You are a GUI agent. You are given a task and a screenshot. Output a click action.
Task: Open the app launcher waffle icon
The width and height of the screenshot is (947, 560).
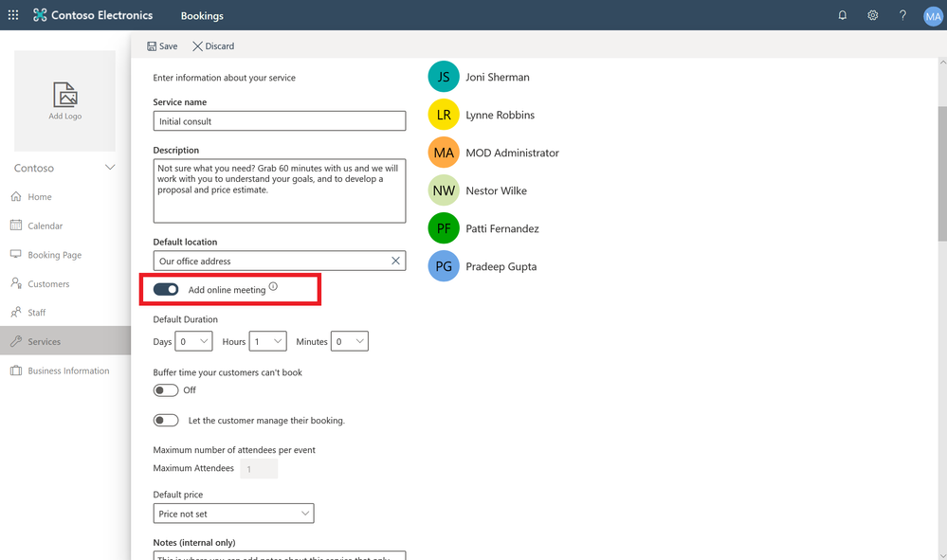(13, 15)
